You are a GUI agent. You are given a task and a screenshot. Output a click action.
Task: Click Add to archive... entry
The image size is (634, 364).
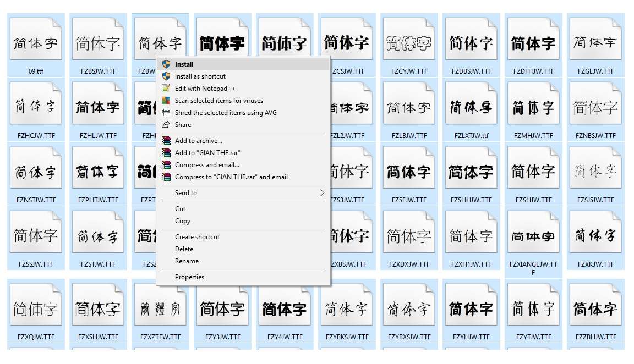[x=243, y=141]
